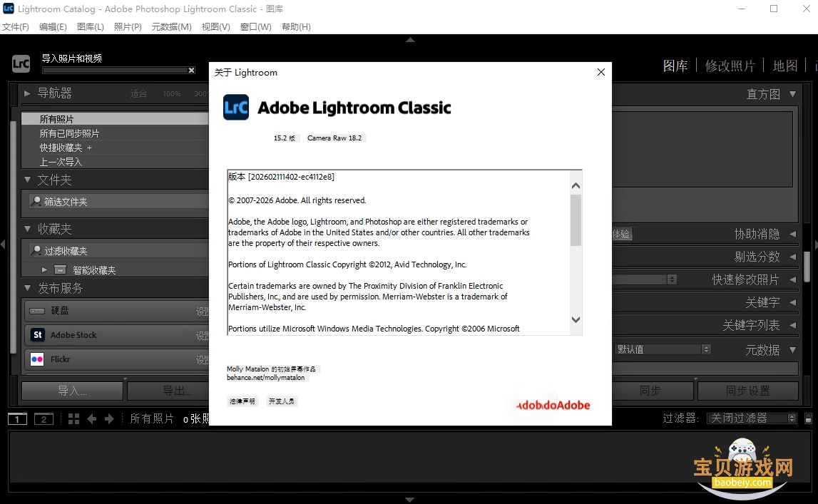Image resolution: width=818 pixels, height=504 pixels.
Task: Open the Library menu
Action: pos(91,26)
